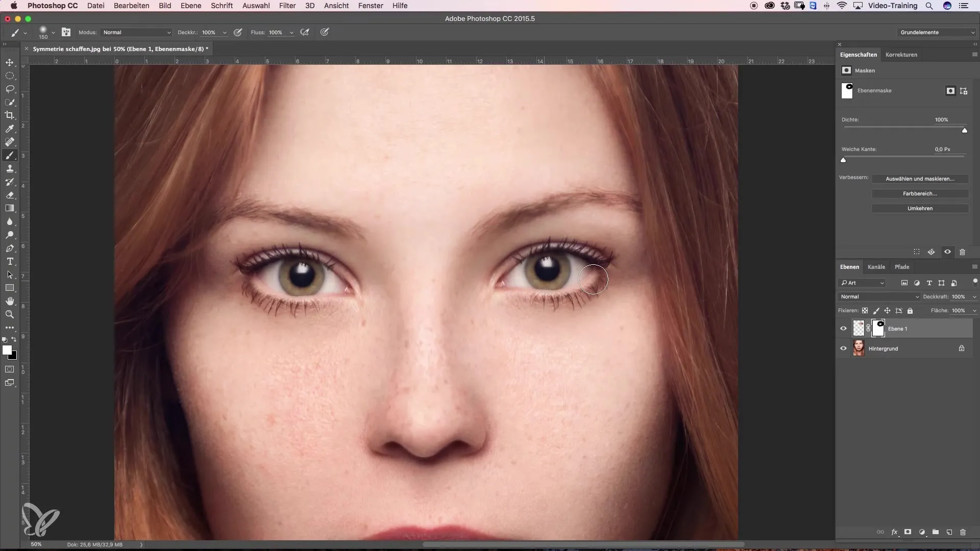Click the Farbbereich button
Image resolution: width=980 pixels, height=551 pixels.
(x=920, y=194)
